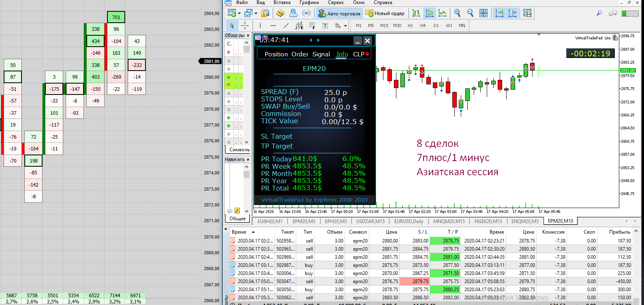Open the Сервис menu

pos(336,2)
